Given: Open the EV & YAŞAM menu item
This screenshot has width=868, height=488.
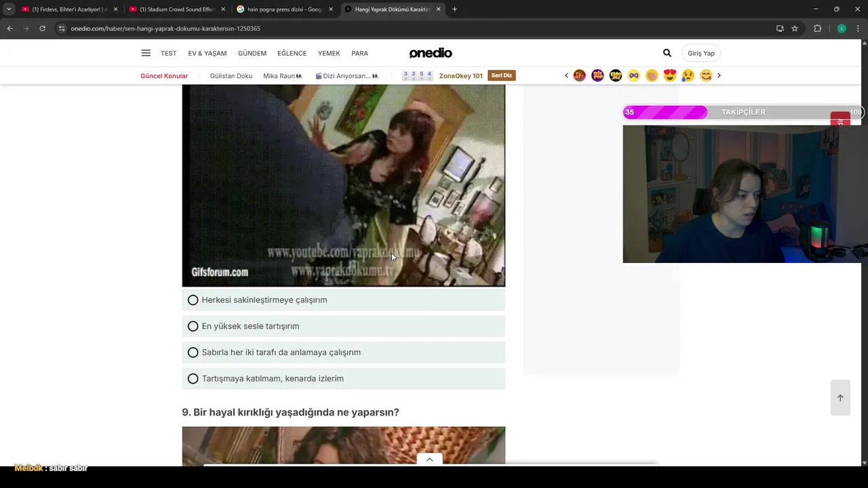Looking at the screenshot, I should (x=208, y=54).
